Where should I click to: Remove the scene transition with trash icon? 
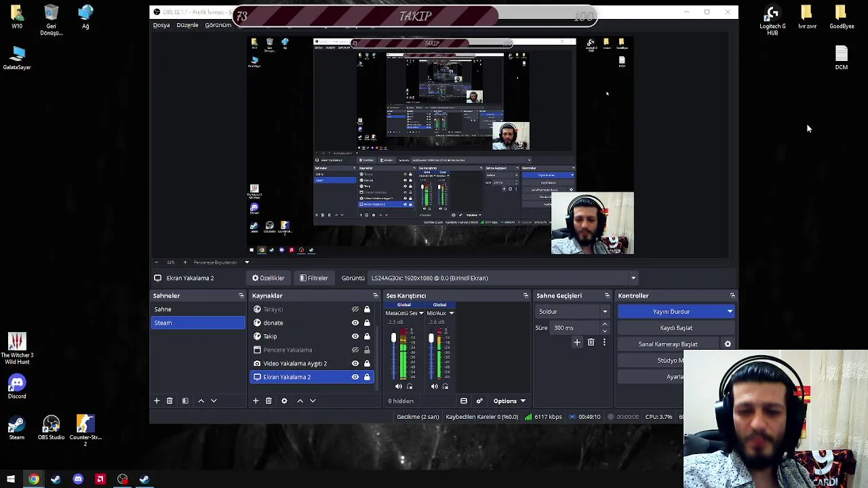[591, 342]
